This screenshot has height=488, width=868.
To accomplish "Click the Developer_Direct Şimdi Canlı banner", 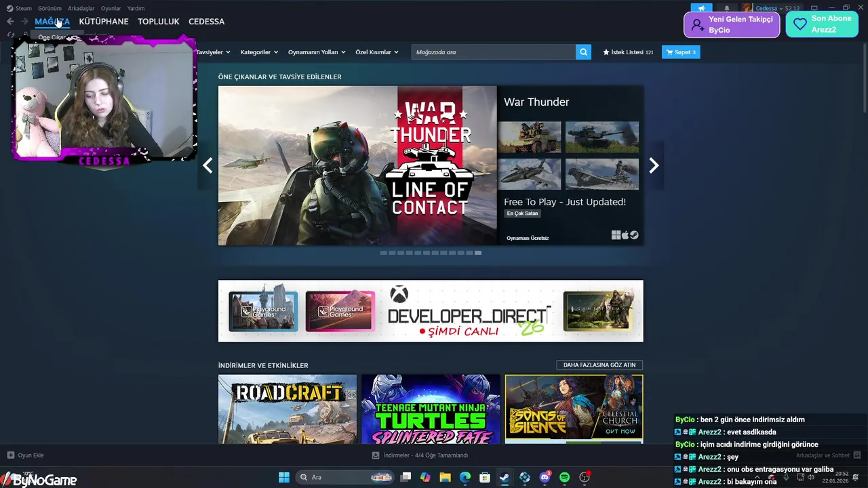I will point(431,311).
